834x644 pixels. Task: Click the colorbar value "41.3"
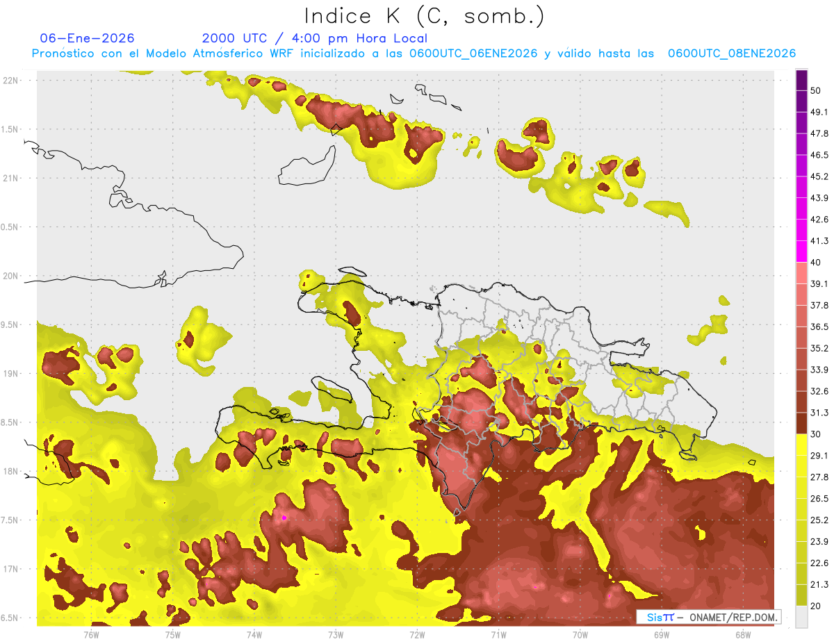coord(819,241)
